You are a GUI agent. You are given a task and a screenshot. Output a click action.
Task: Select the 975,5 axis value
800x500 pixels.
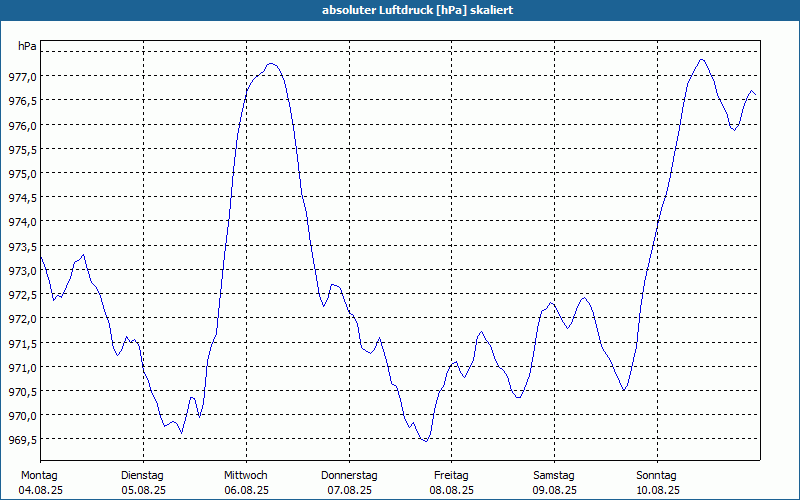[x=23, y=149]
